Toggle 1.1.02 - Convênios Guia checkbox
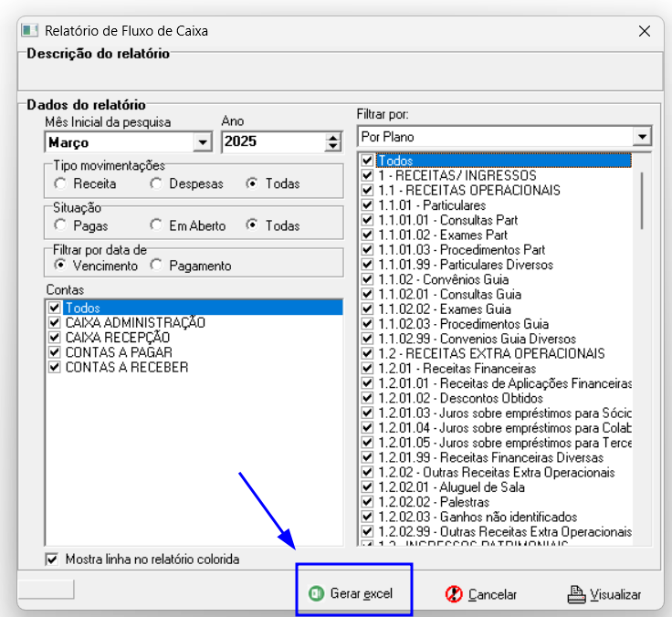Screen dimensions: 672x617 [x=367, y=279]
